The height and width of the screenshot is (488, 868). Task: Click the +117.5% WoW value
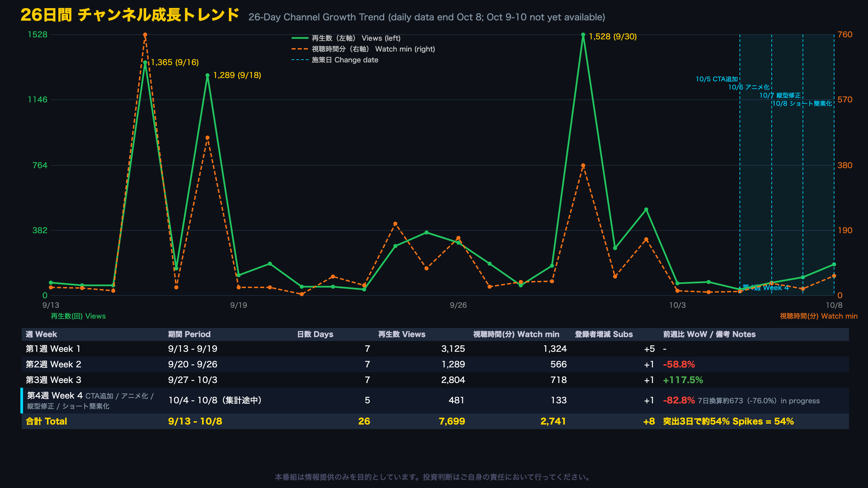pyautogui.click(x=683, y=380)
